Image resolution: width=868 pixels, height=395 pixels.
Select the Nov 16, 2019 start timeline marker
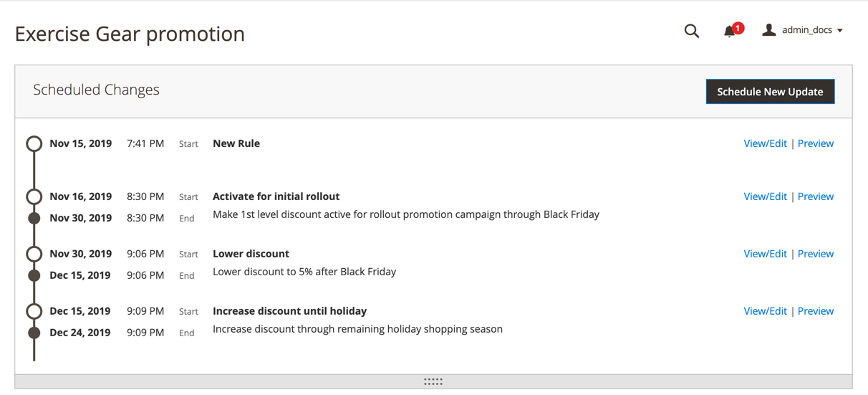34,196
